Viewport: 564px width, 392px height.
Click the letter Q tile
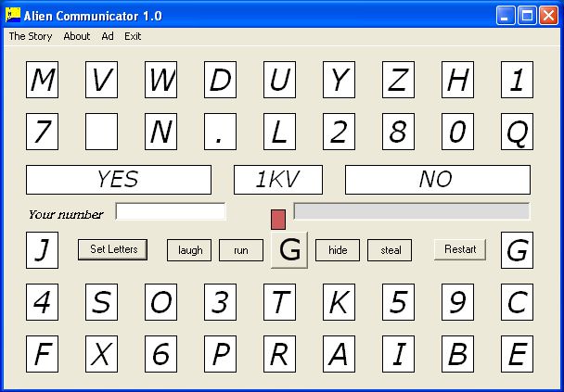[517, 133]
